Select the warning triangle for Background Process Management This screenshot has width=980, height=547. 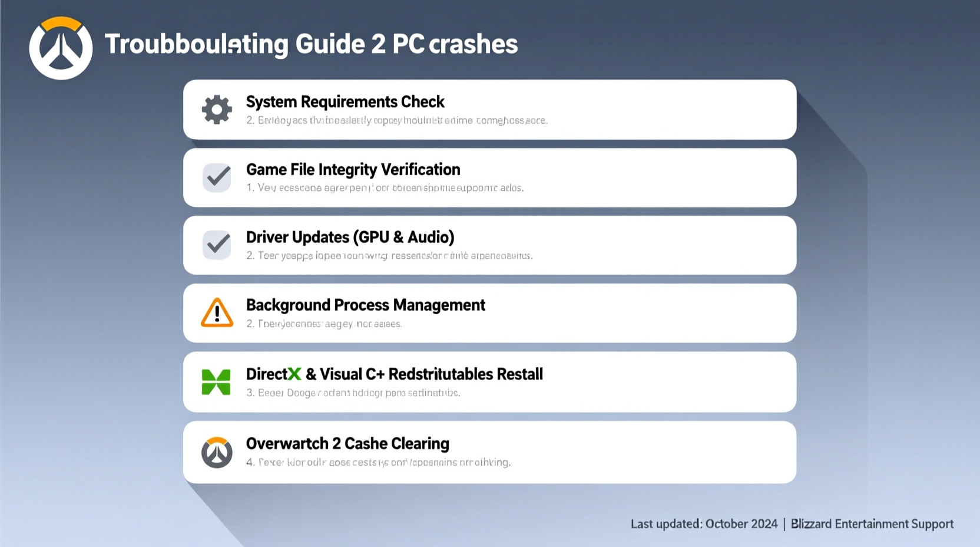tap(216, 313)
